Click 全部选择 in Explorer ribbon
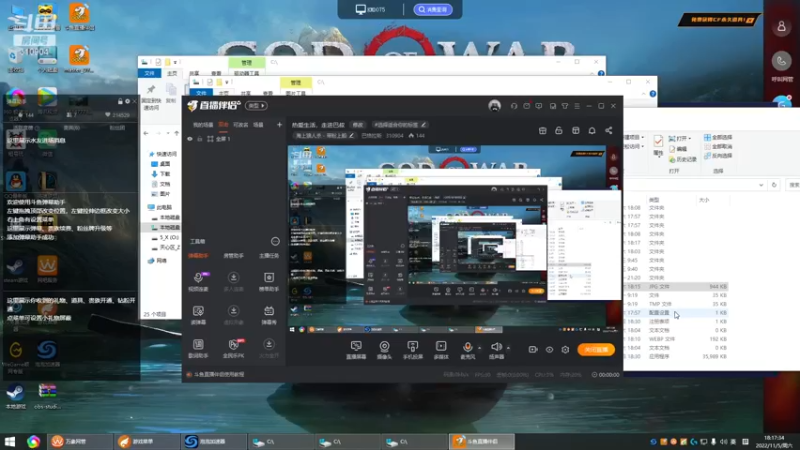Viewport: 800px width, 450px height. (718, 137)
